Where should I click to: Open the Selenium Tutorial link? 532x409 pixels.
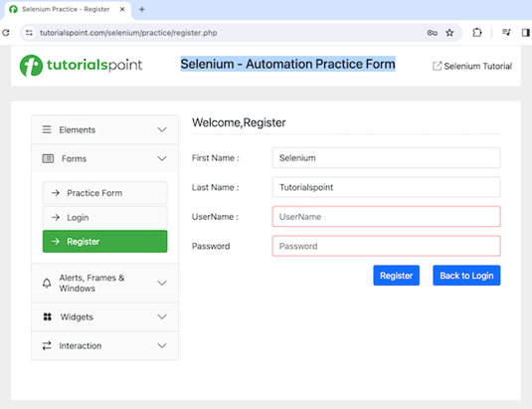tap(472, 66)
